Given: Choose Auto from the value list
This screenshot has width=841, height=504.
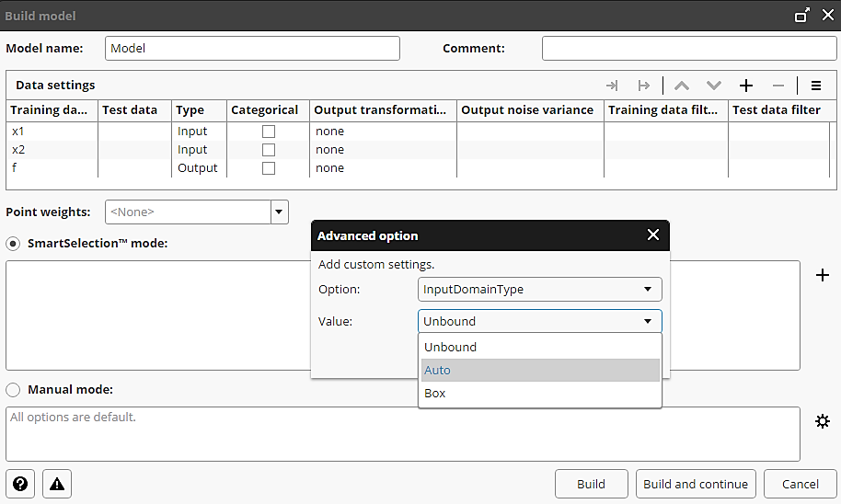Looking at the screenshot, I should (540, 370).
